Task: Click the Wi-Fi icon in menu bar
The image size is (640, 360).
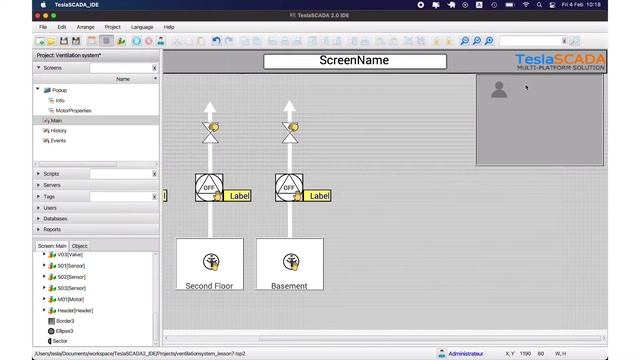Action: tap(526, 5)
